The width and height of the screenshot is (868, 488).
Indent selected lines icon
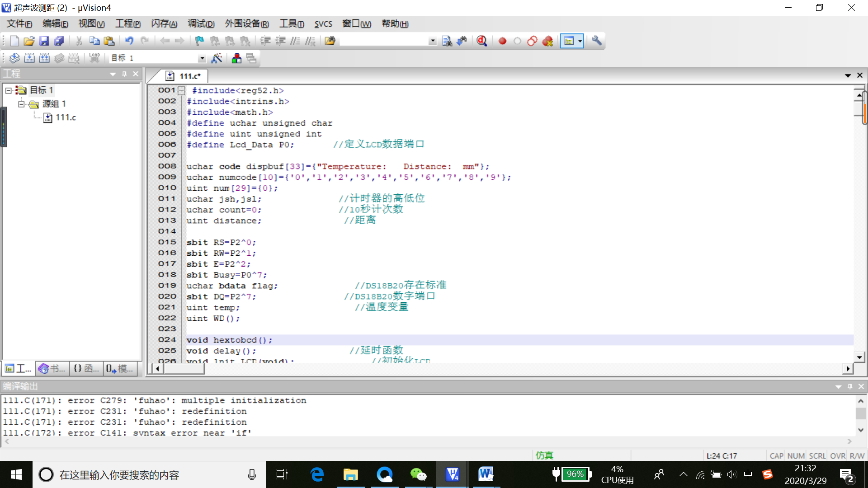coord(265,41)
